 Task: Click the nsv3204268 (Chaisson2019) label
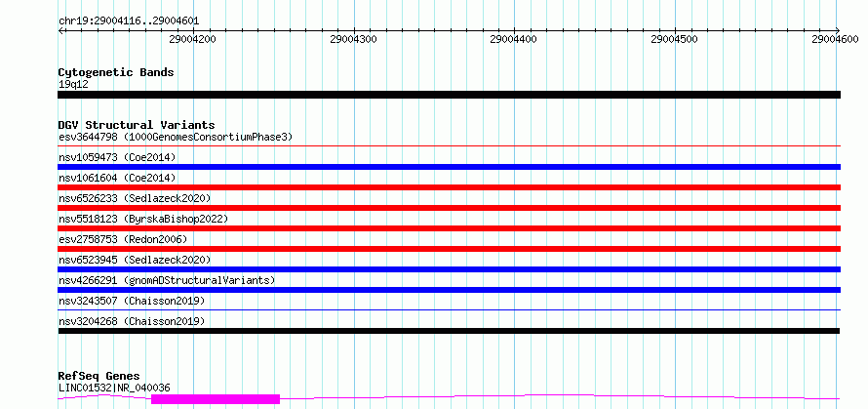point(132,321)
